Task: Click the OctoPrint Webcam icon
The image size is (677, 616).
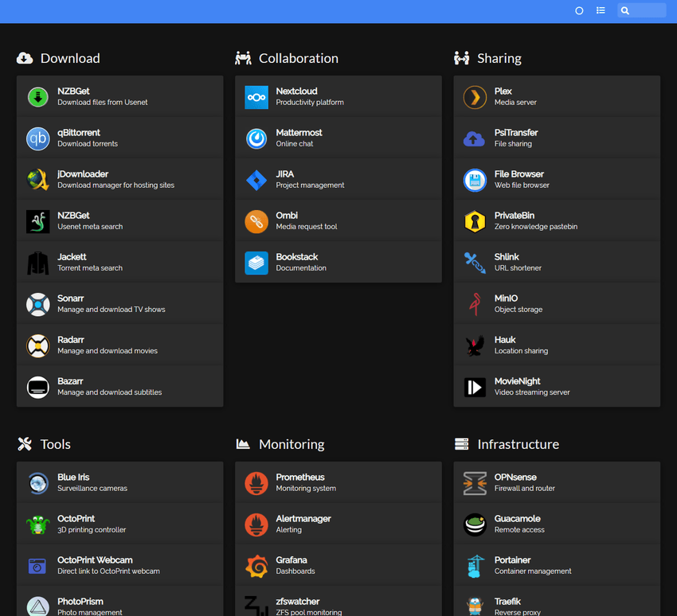Action: click(x=37, y=566)
